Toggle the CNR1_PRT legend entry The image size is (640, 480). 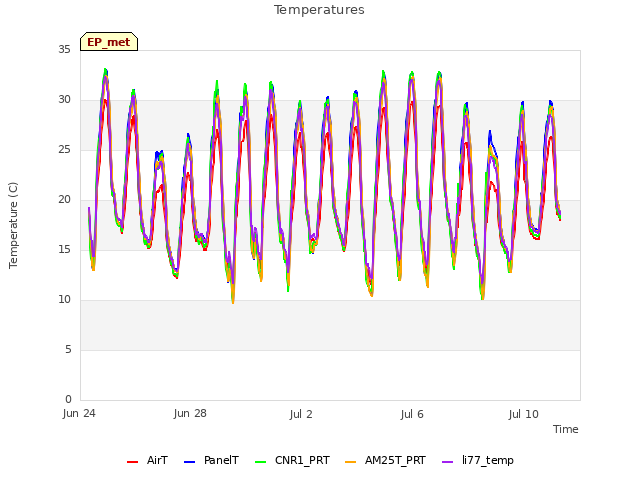[x=292, y=461]
